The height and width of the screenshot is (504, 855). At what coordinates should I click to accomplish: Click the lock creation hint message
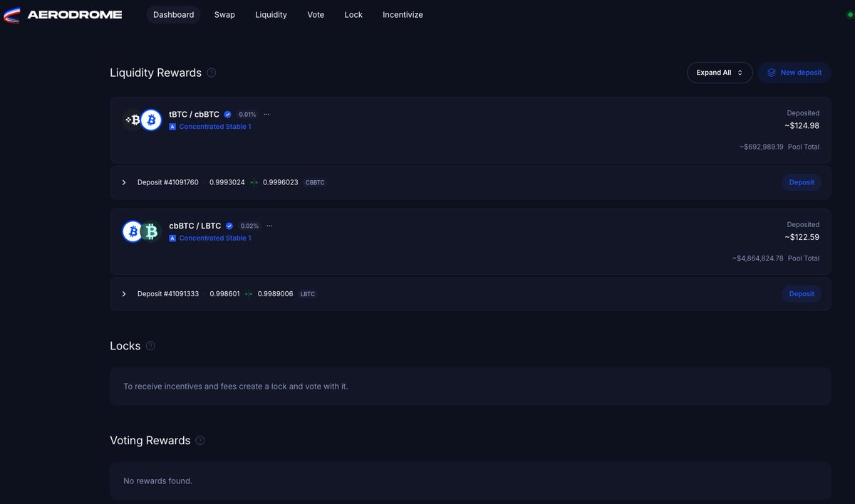236,387
